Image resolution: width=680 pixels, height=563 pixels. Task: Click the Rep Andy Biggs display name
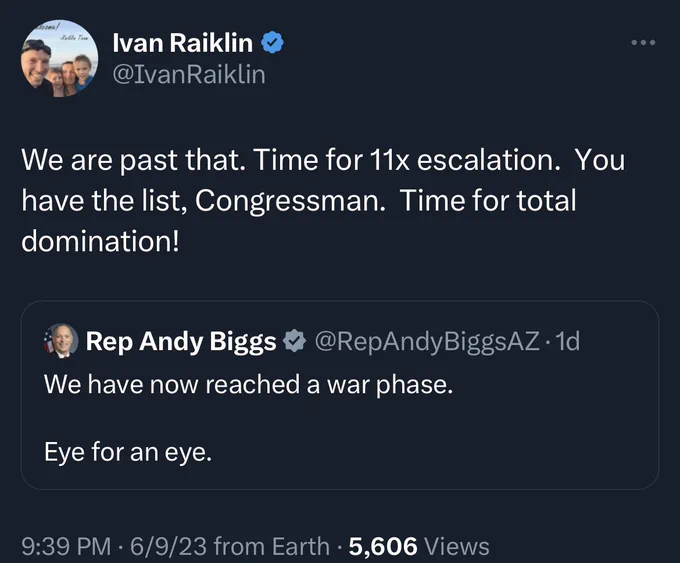click(x=181, y=341)
